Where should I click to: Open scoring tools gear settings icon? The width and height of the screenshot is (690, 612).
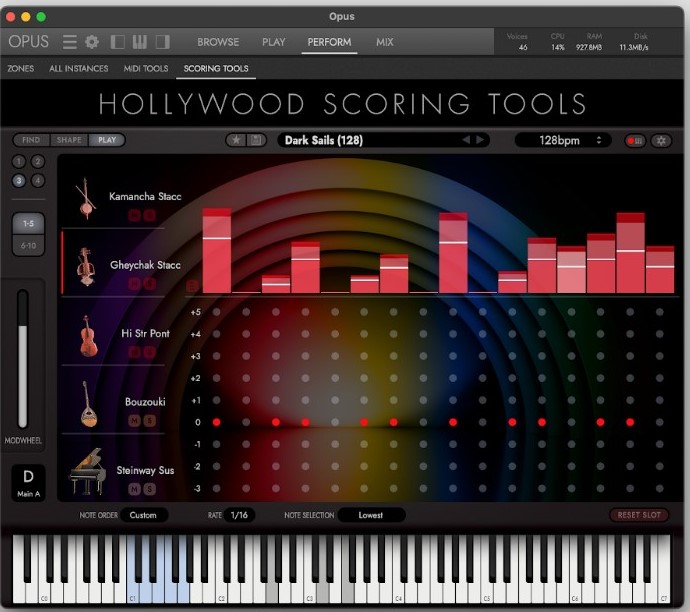pos(661,141)
